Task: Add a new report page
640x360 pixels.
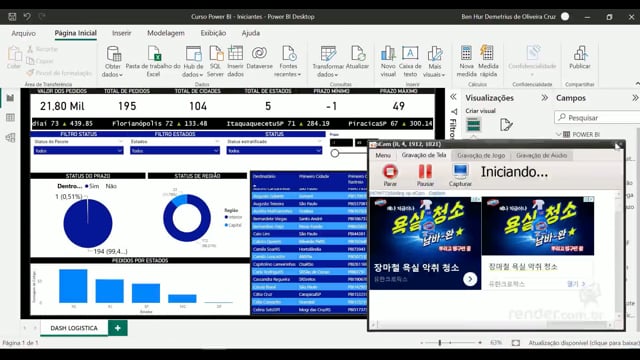Action: pyautogui.click(x=118, y=328)
